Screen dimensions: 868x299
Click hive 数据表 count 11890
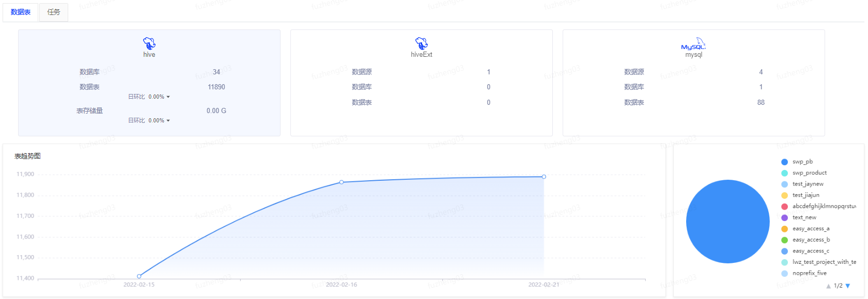(x=216, y=87)
